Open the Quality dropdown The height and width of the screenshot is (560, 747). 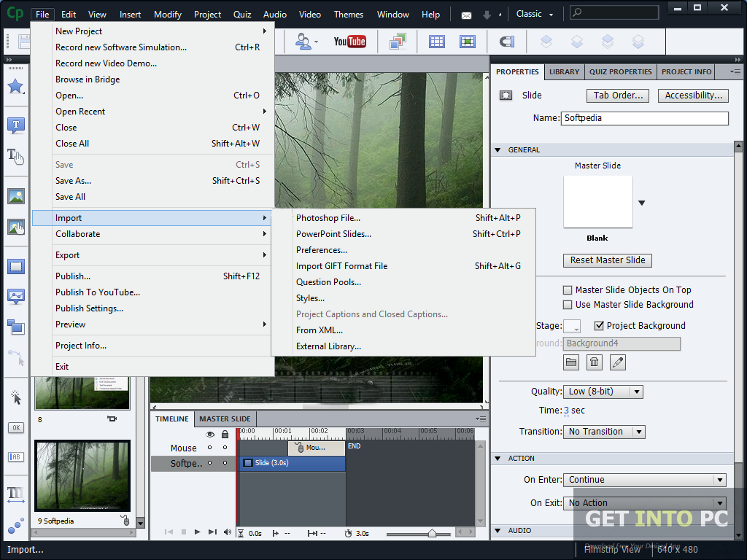(603, 392)
